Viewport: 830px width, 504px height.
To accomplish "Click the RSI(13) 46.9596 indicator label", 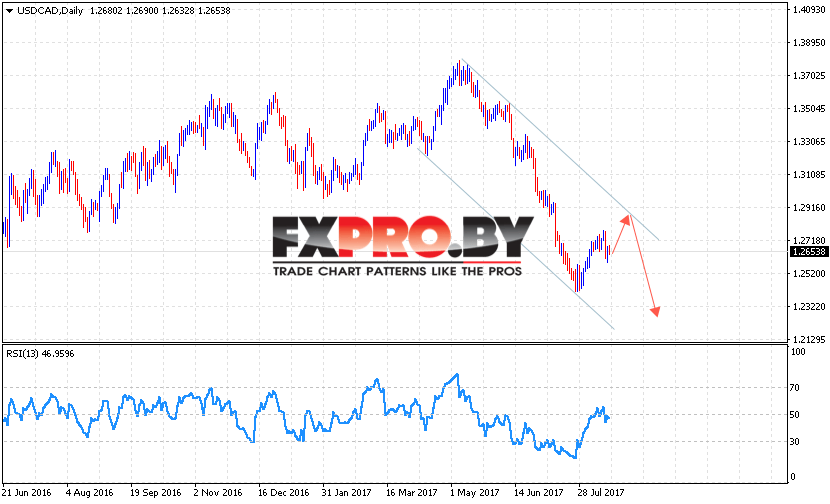I will pos(40,354).
